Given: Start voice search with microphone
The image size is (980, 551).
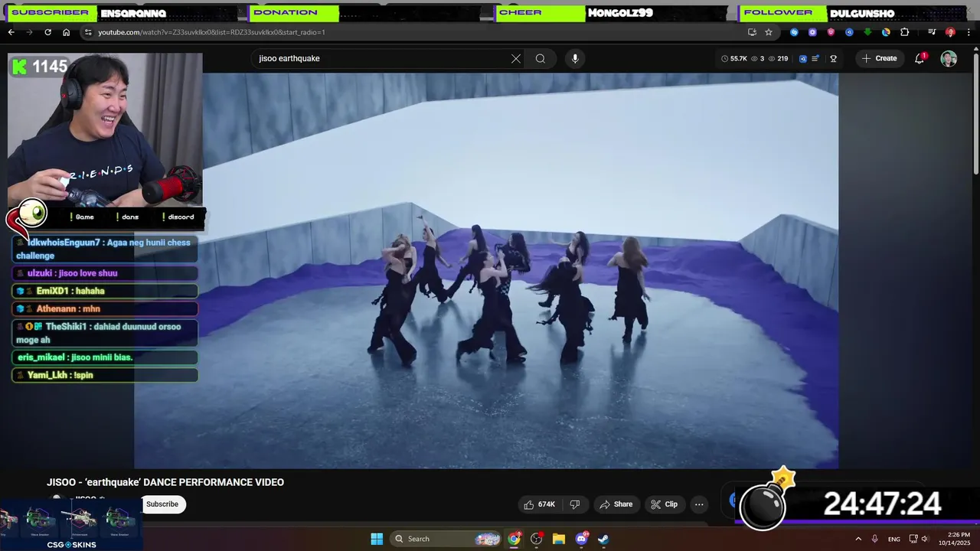Looking at the screenshot, I should tap(575, 58).
